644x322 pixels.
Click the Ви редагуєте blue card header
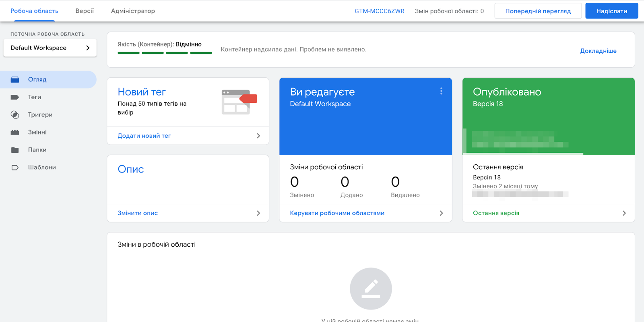pos(365,116)
